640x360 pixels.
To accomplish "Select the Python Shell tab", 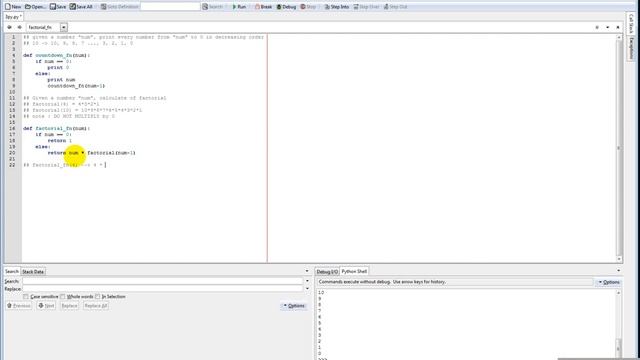I will coord(354,271).
